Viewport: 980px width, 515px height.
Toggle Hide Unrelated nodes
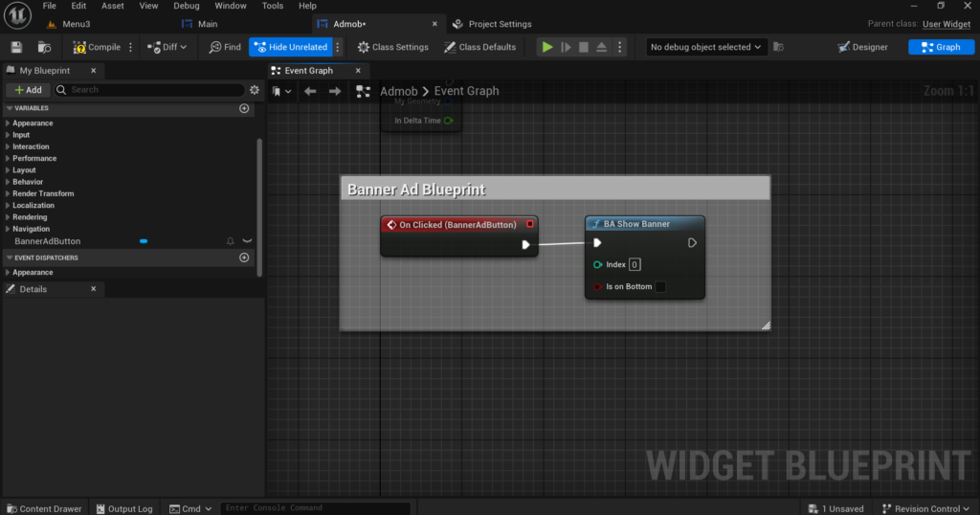[x=291, y=47]
